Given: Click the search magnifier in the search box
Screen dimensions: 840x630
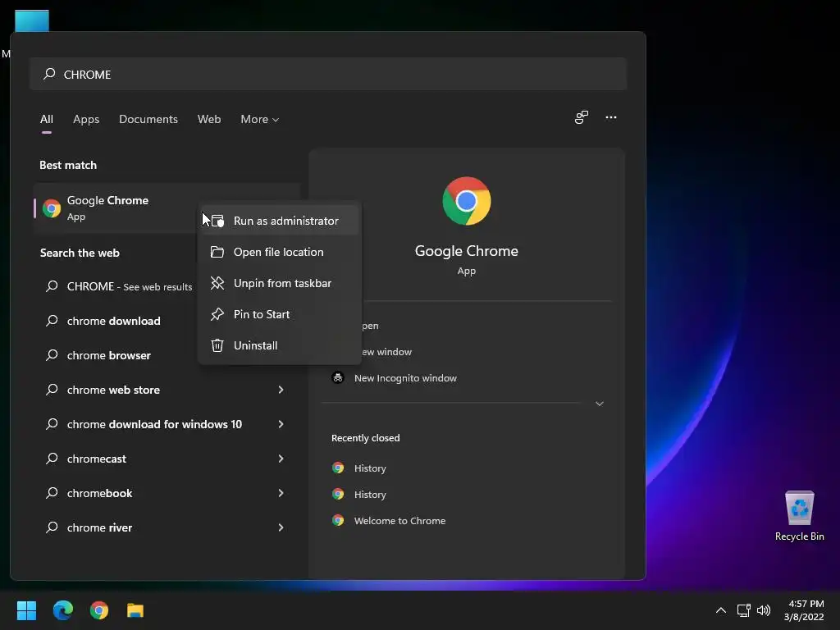Looking at the screenshot, I should [x=49, y=74].
